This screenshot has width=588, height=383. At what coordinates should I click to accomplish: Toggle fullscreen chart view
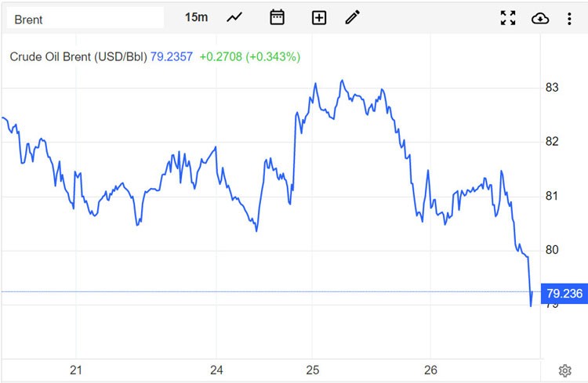(508, 18)
